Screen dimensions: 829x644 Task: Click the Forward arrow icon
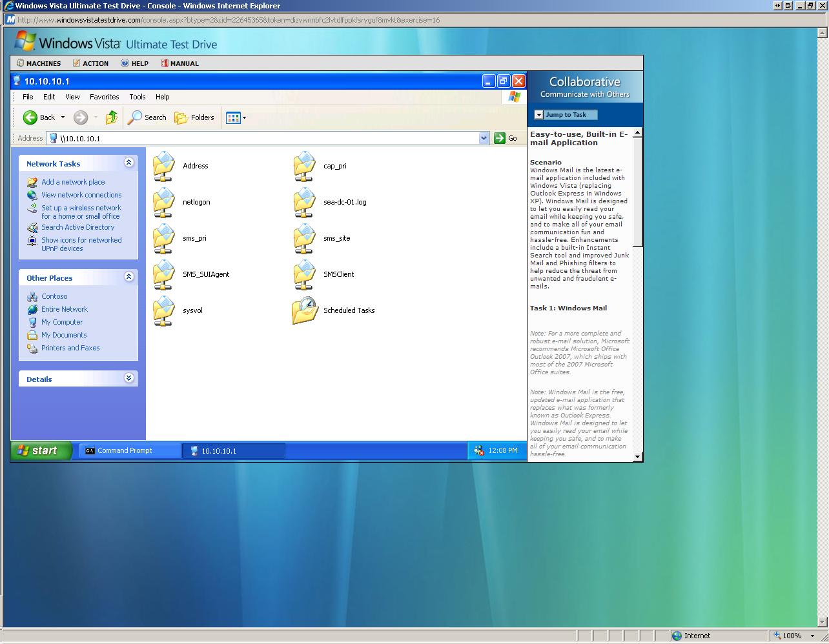(80, 117)
